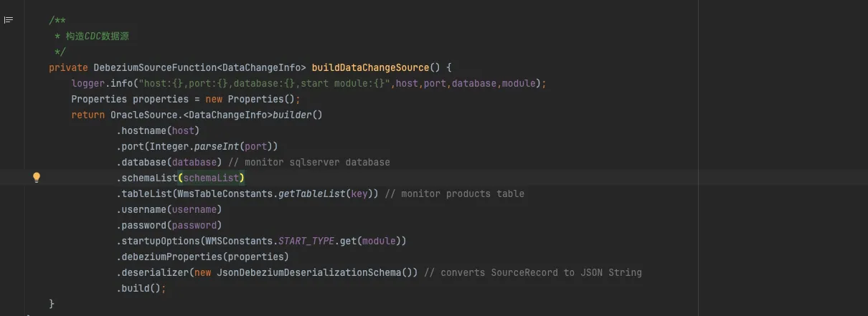Click the START_TYPE constant

tap(306, 241)
